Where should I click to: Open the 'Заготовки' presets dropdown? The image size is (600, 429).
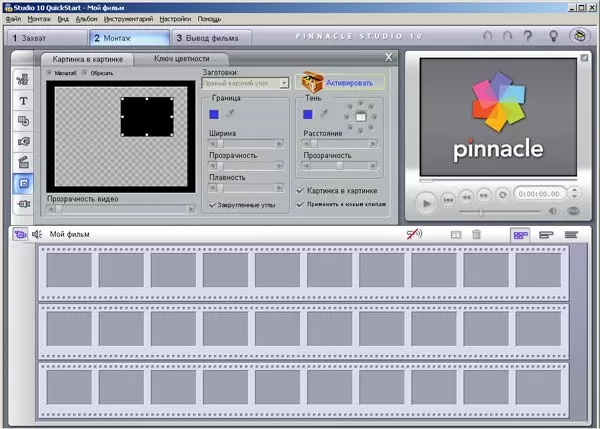[x=284, y=84]
